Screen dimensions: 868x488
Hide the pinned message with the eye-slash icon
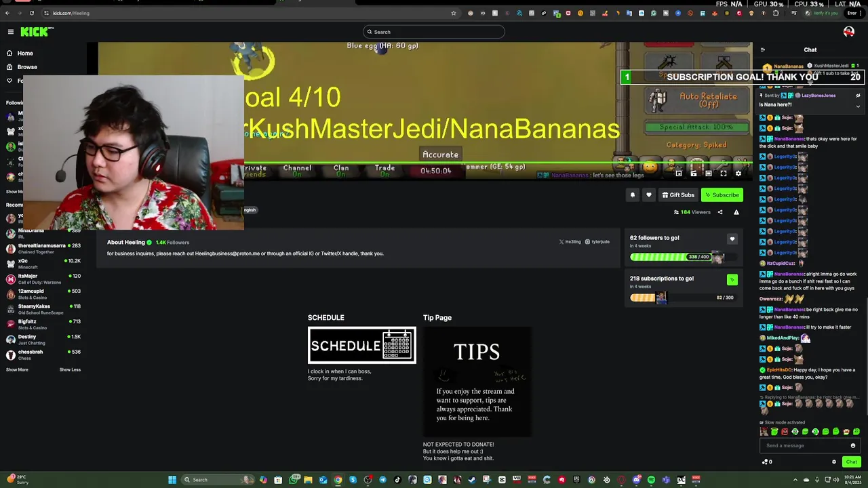tap(858, 96)
